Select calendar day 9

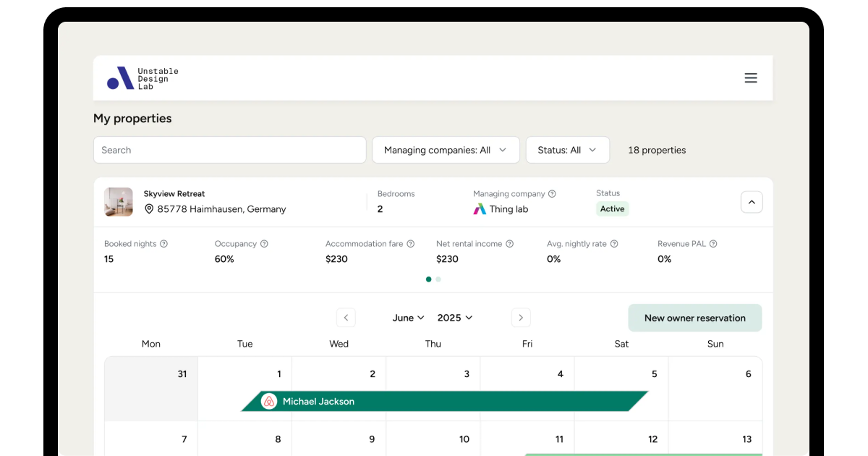(339, 439)
